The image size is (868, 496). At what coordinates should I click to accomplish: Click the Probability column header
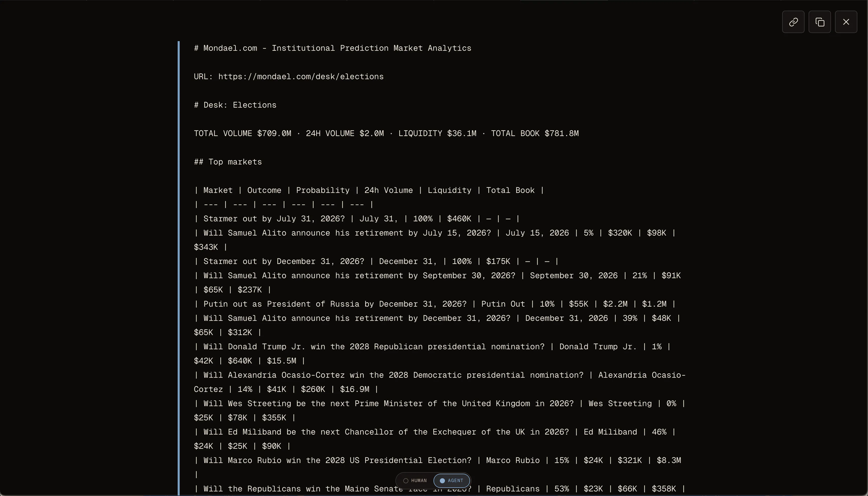tap(323, 190)
